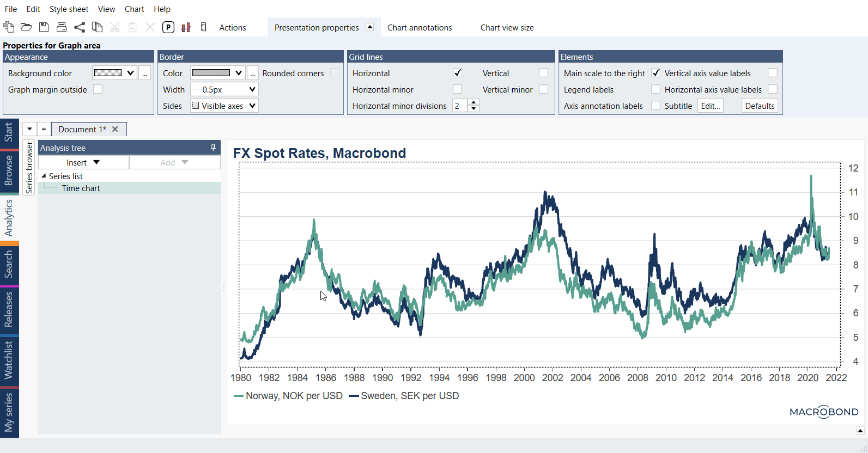Share the document with the share icon
This screenshot has height=453, width=868.
(x=80, y=27)
